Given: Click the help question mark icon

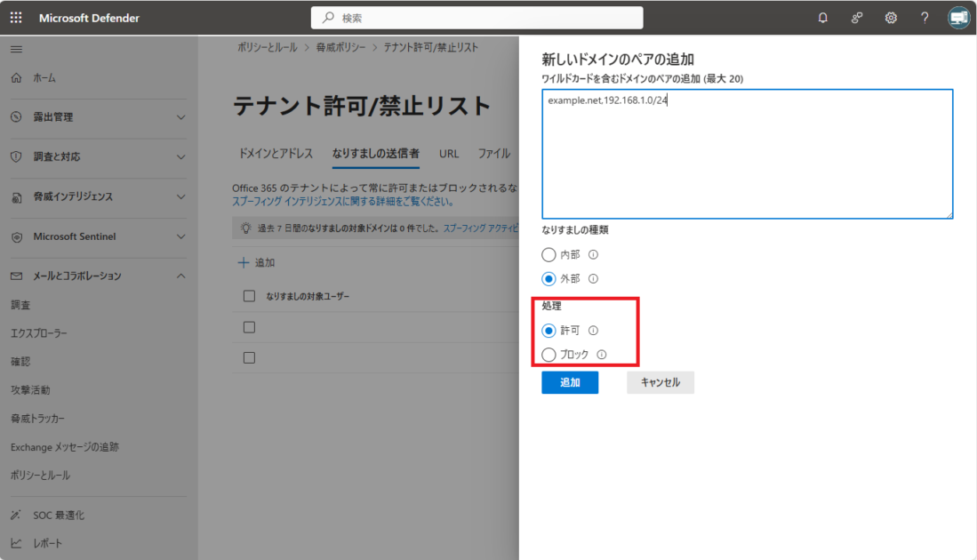Looking at the screenshot, I should tap(925, 18).
